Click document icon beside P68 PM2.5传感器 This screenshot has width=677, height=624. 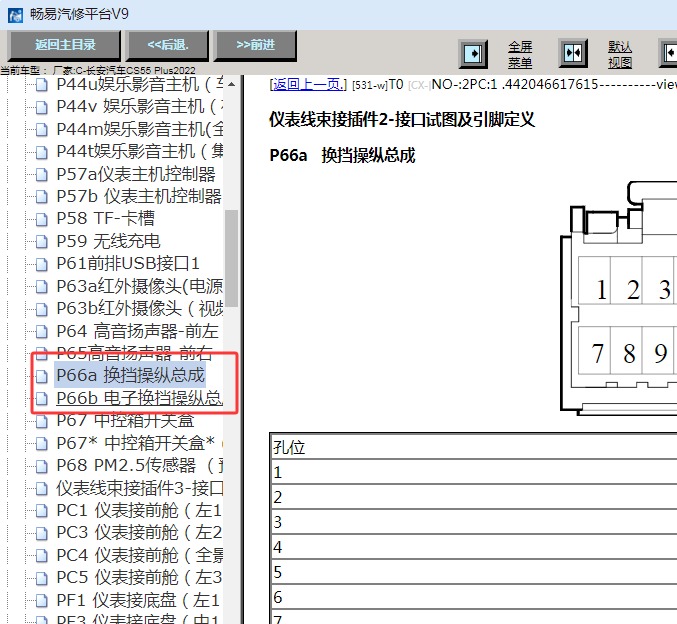41,466
